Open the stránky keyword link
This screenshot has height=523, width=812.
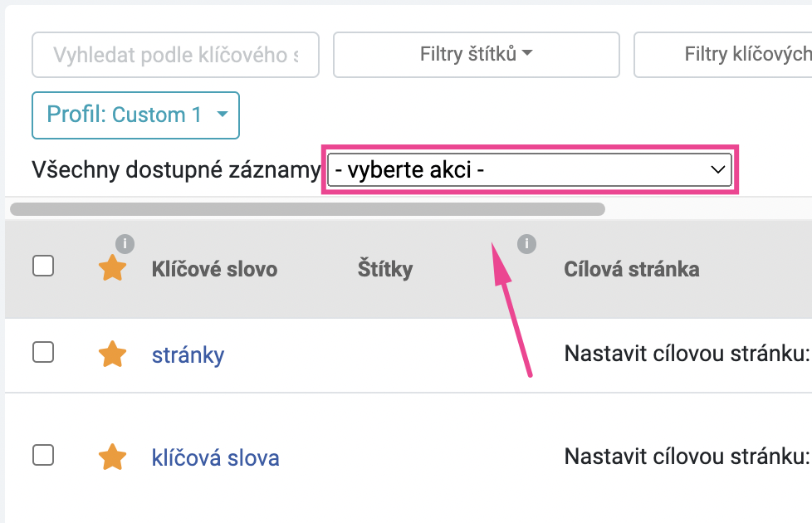tap(188, 355)
